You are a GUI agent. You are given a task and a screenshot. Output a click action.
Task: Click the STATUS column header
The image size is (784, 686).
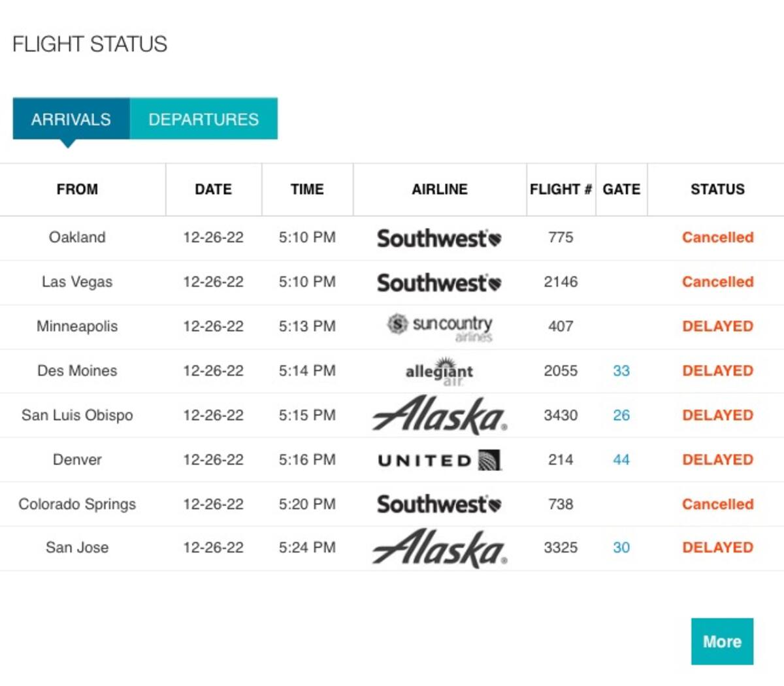[x=717, y=189]
